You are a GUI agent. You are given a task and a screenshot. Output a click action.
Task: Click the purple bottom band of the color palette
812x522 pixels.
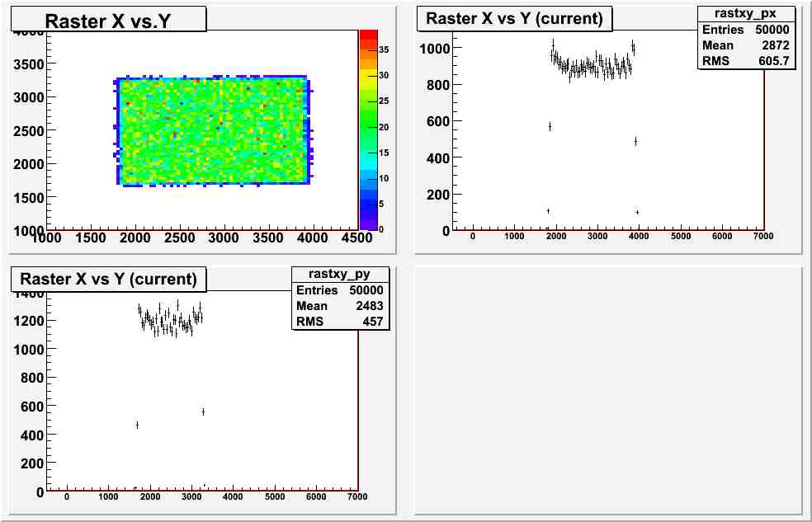368,224
